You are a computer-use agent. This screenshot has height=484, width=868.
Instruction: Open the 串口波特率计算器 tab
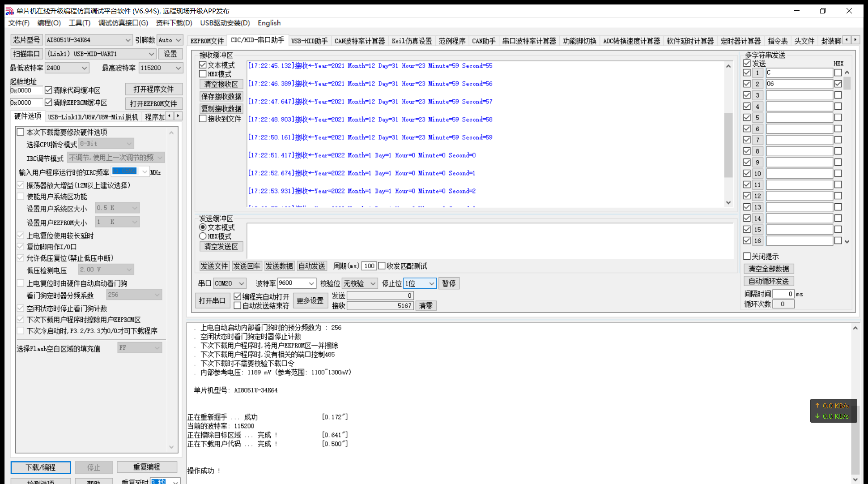pos(529,41)
